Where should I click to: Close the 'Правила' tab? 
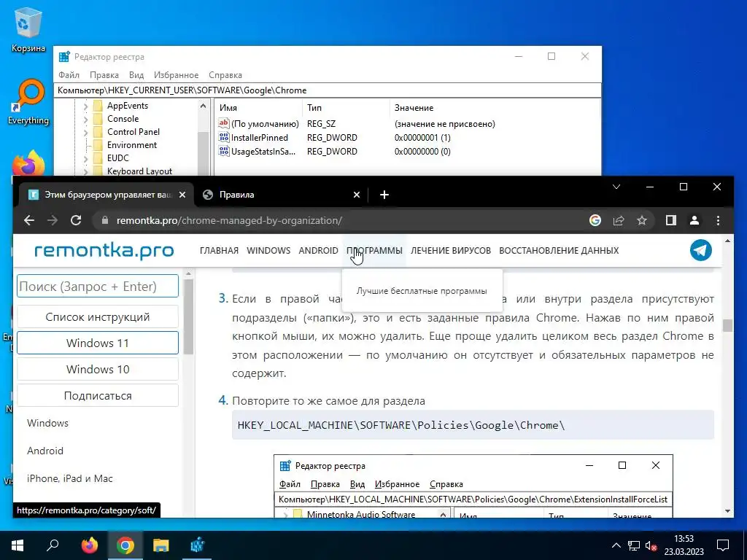pyautogui.click(x=356, y=195)
